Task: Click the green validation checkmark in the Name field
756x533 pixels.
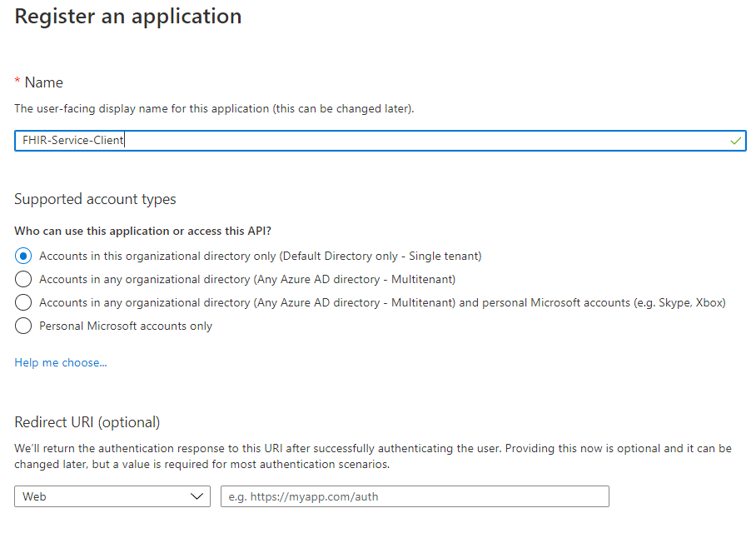Action: point(735,141)
